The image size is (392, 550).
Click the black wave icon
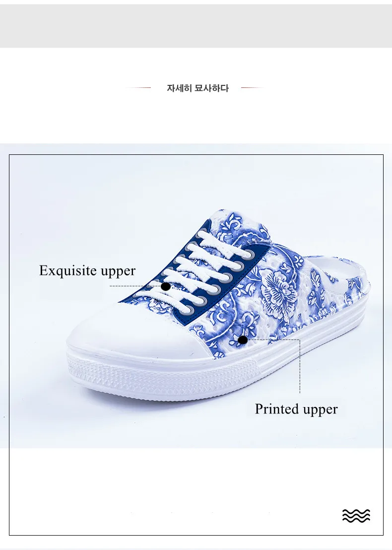(356, 516)
